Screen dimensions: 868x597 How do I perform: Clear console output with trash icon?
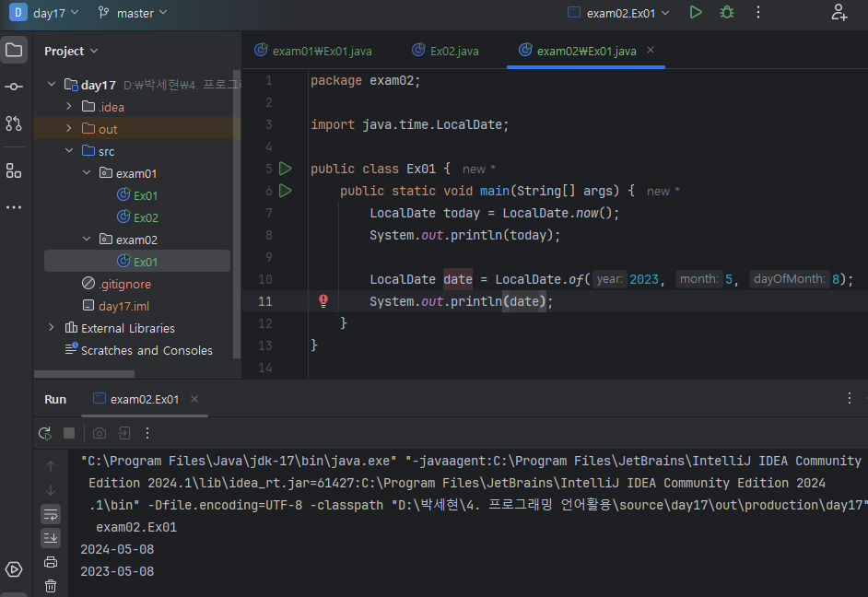tap(51, 586)
